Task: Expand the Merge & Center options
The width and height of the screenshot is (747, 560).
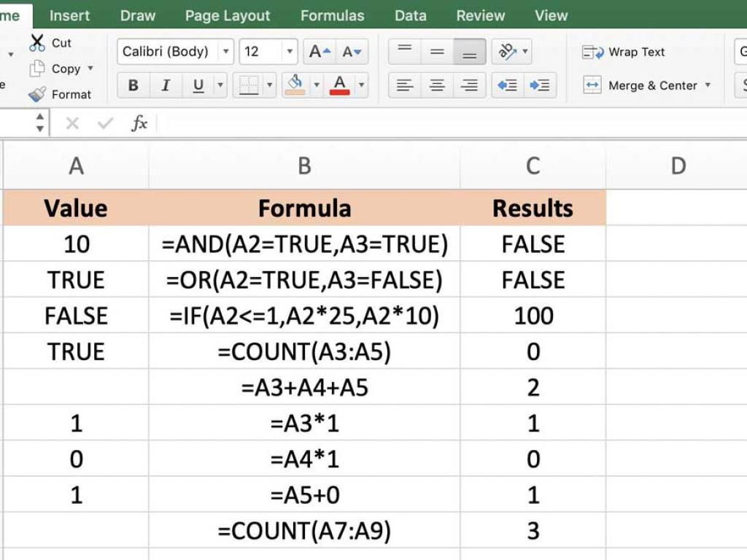Action: point(709,85)
